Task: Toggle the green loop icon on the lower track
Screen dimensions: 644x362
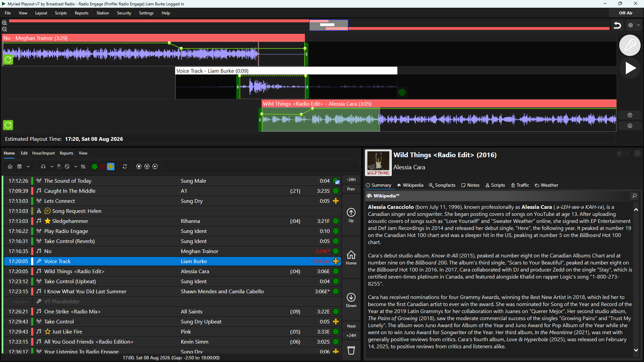Action: tap(8, 125)
